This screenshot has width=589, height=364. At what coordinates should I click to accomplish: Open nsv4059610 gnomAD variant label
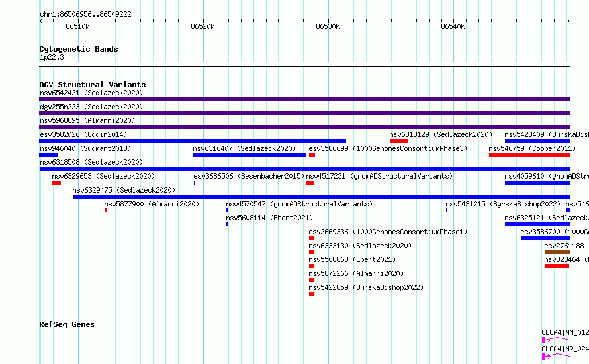click(547, 176)
